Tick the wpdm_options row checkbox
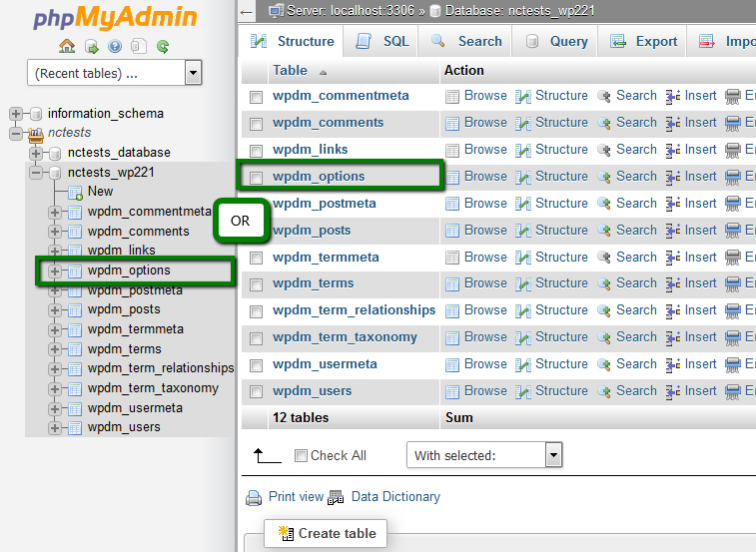Viewport: 756px width, 552px height. click(x=256, y=178)
